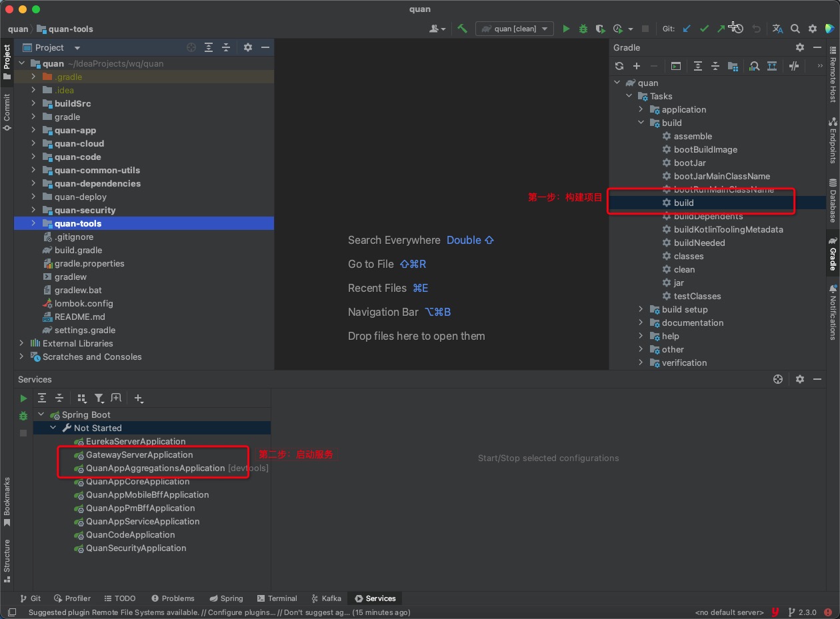The width and height of the screenshot is (840, 619).
Task: Collapse all in Gradle panel
Action: 715,66
